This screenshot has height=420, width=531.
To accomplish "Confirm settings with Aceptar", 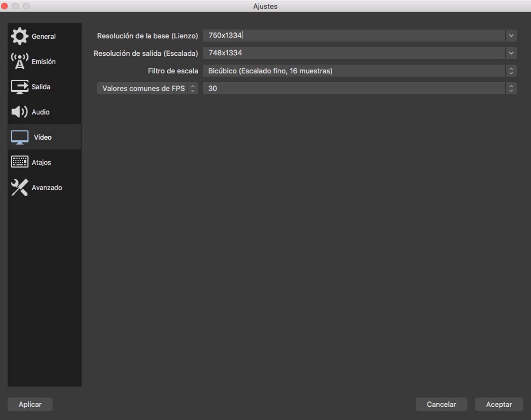I will [x=499, y=404].
